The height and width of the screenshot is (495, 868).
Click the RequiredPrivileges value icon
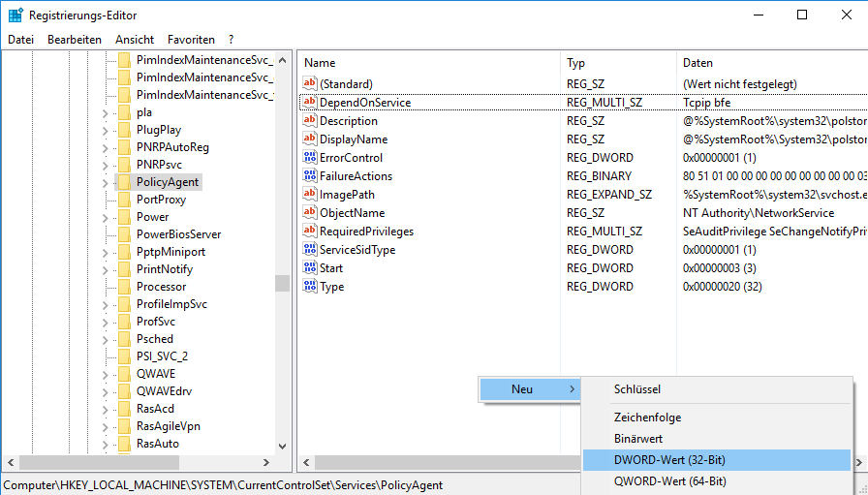pyautogui.click(x=309, y=231)
